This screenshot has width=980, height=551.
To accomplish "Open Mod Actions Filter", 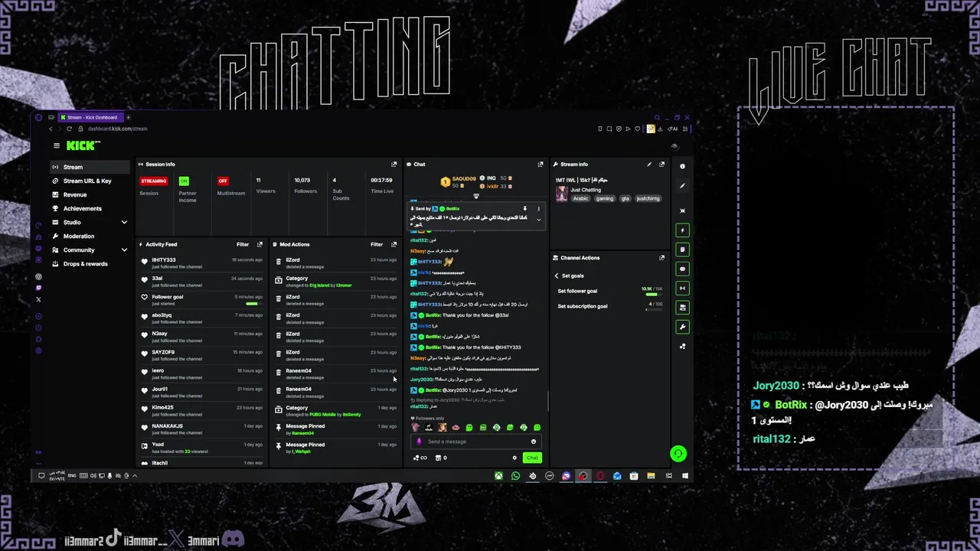I will click(377, 244).
